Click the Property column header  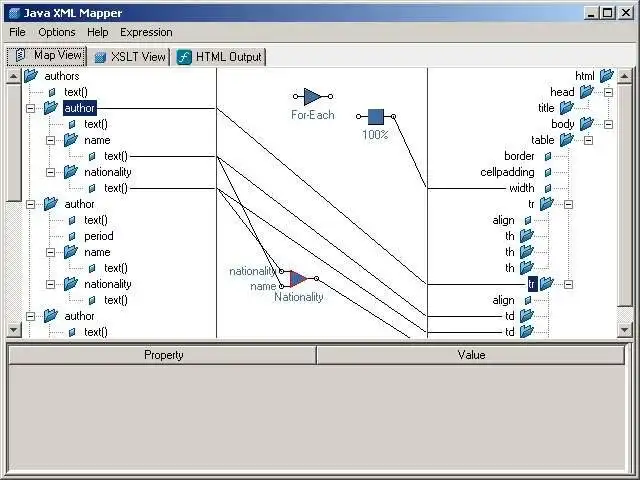click(x=163, y=355)
